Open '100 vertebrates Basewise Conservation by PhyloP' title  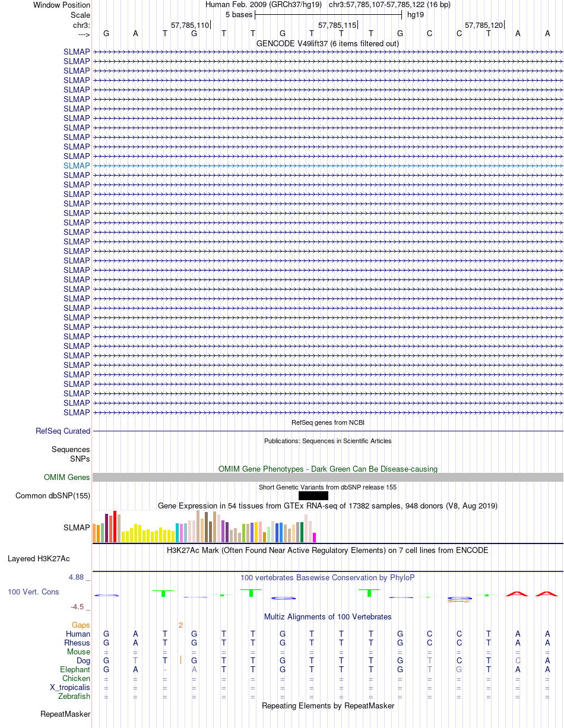[328, 577]
